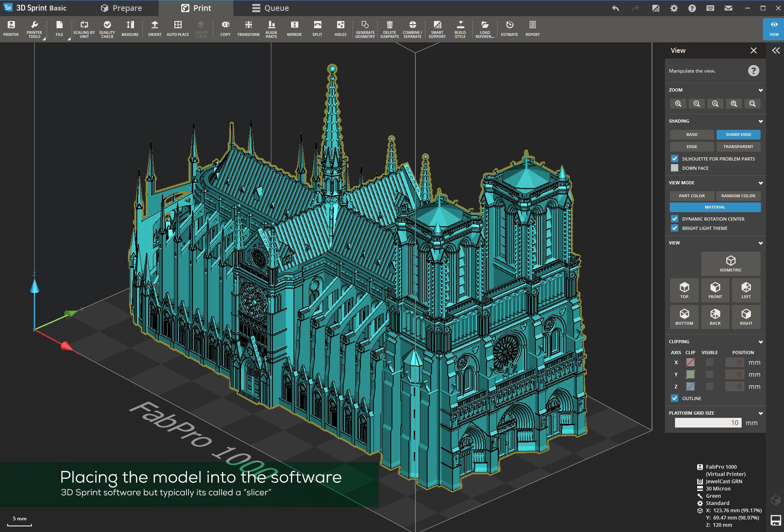This screenshot has height=532, width=784.
Task: Open help for the View panel
Action: 753,71
